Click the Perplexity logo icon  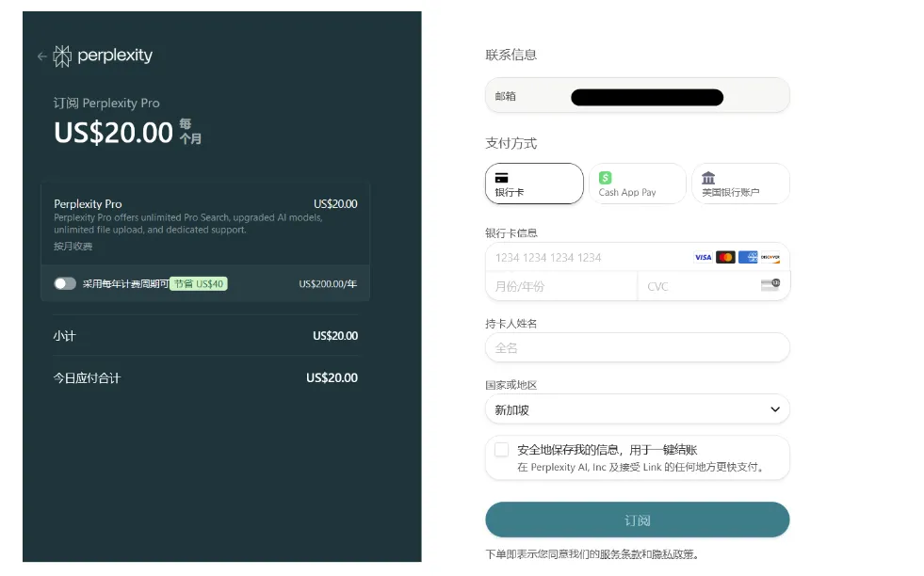(x=62, y=56)
